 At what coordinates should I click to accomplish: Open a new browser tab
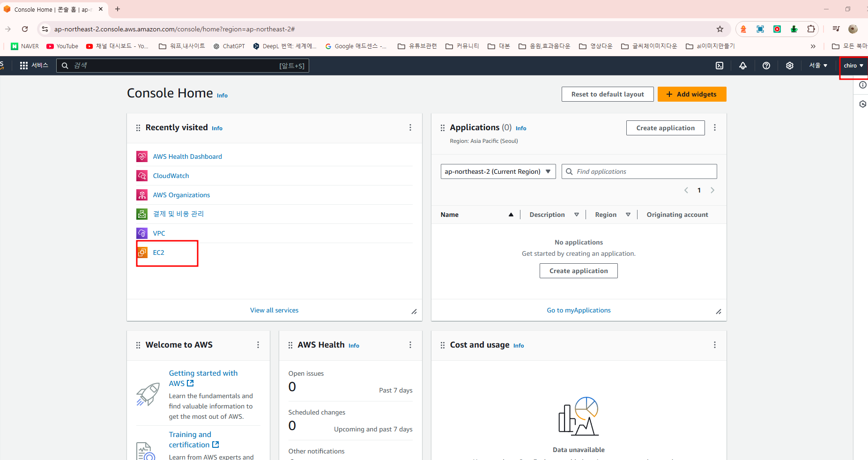pyautogui.click(x=118, y=9)
